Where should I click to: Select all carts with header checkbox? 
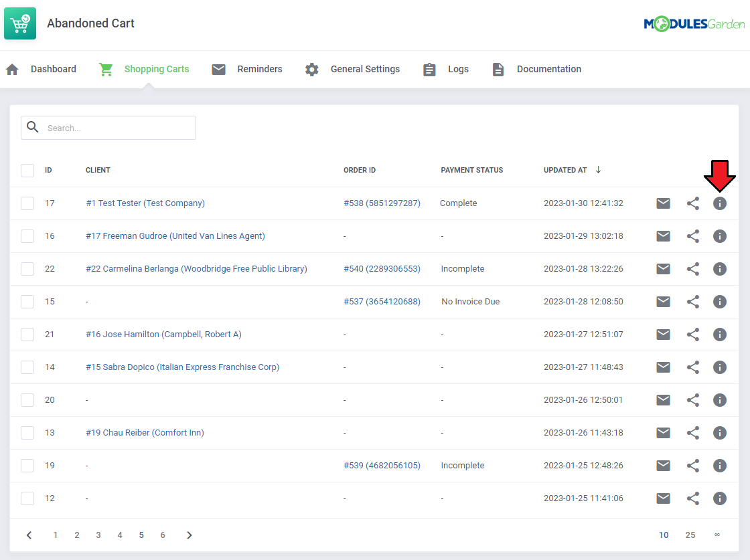click(27, 170)
